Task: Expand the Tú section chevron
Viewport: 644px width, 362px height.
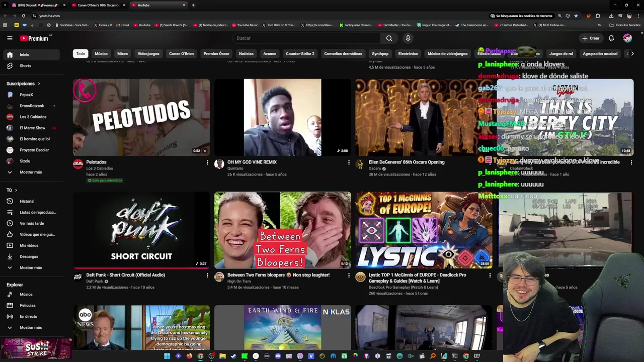Action: tap(16, 190)
